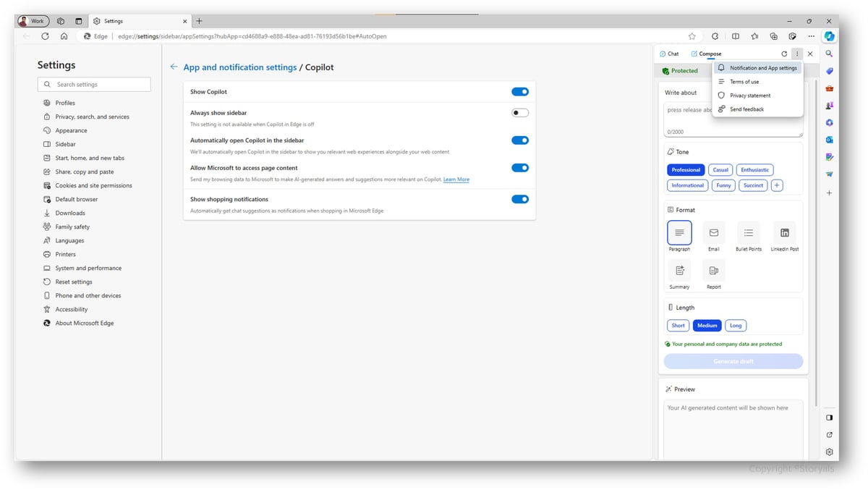Toggle Always show sidebar switch
Image resolution: width=868 pixels, height=490 pixels.
520,113
